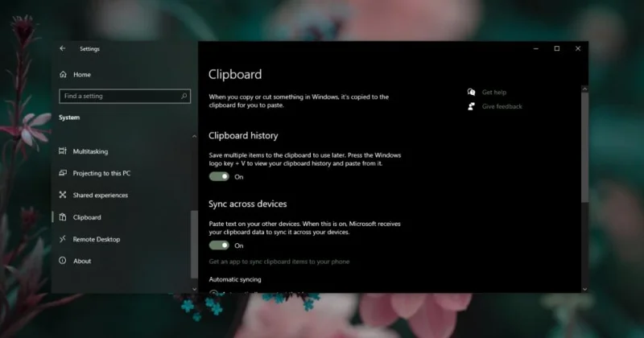Click the Automatic syncing label
Image resolution: width=644 pixels, height=338 pixels.
pyautogui.click(x=235, y=279)
